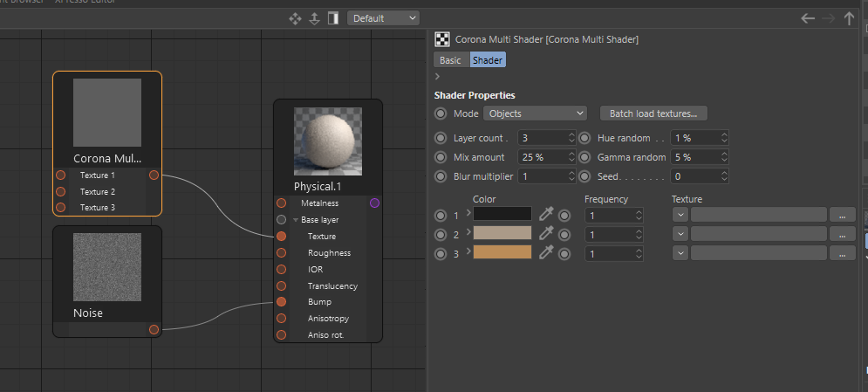Click the Texture 3 input port

pyautogui.click(x=61, y=208)
